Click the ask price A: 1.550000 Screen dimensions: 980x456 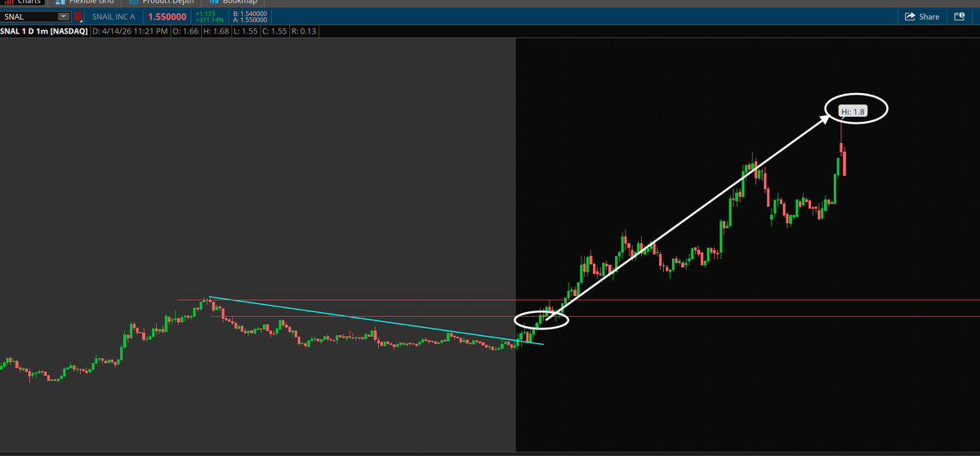click(250, 20)
